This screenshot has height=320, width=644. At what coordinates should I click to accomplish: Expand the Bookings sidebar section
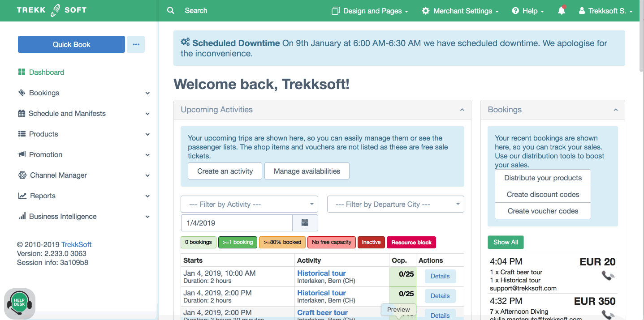pos(147,93)
